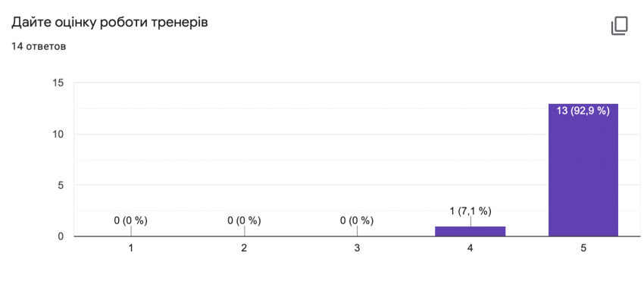This screenshot has width=644, height=284.
Task: Click the tick mark above rating 1
Action: click(x=131, y=231)
